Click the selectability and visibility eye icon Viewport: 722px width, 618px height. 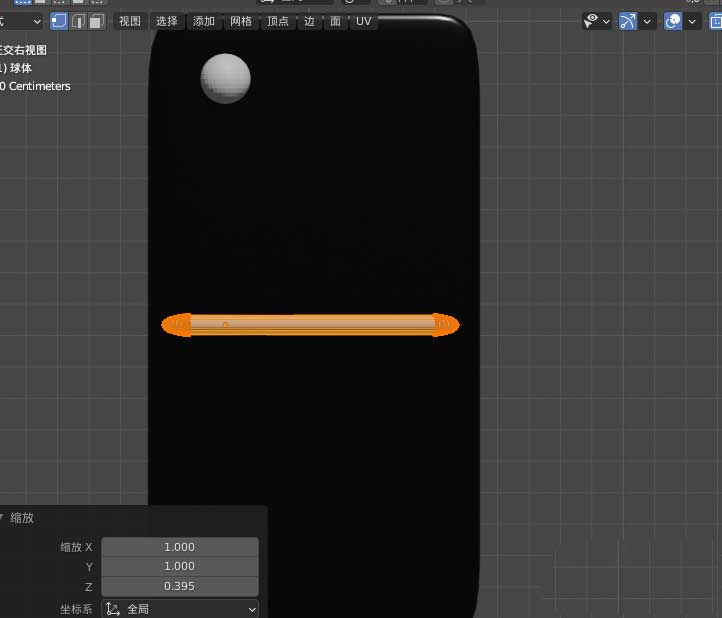pyautogui.click(x=591, y=21)
